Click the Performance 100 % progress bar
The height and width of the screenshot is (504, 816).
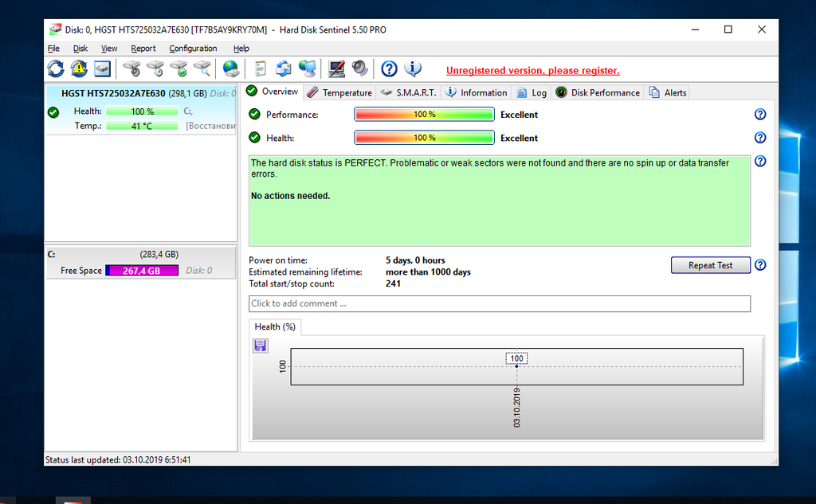click(424, 115)
